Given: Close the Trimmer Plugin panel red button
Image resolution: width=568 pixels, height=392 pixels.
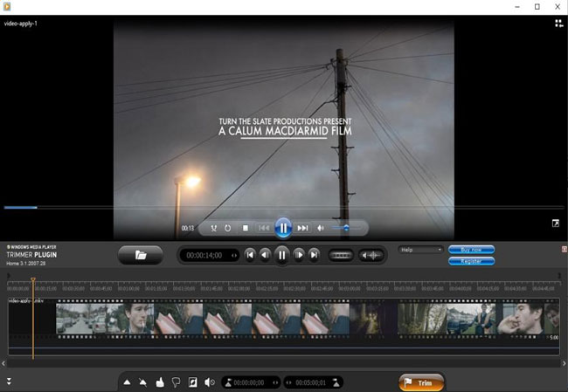Looking at the screenshot, I should (x=564, y=250).
